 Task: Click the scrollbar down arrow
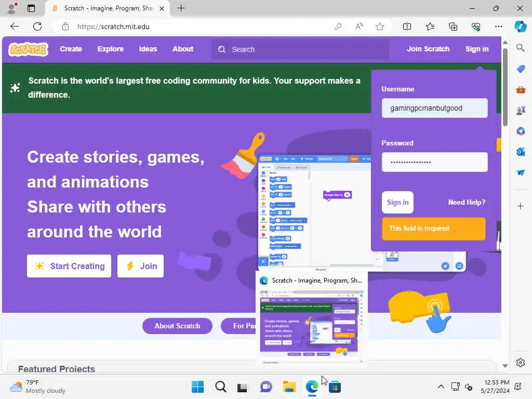click(x=505, y=366)
